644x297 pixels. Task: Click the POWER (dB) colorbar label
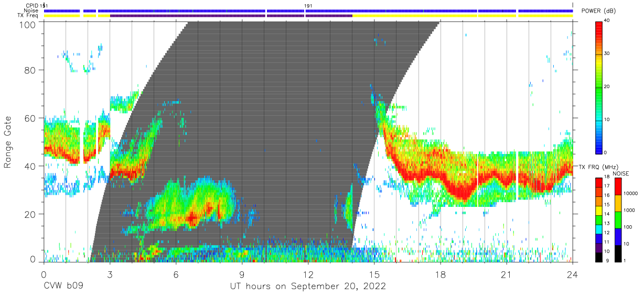tap(598, 12)
